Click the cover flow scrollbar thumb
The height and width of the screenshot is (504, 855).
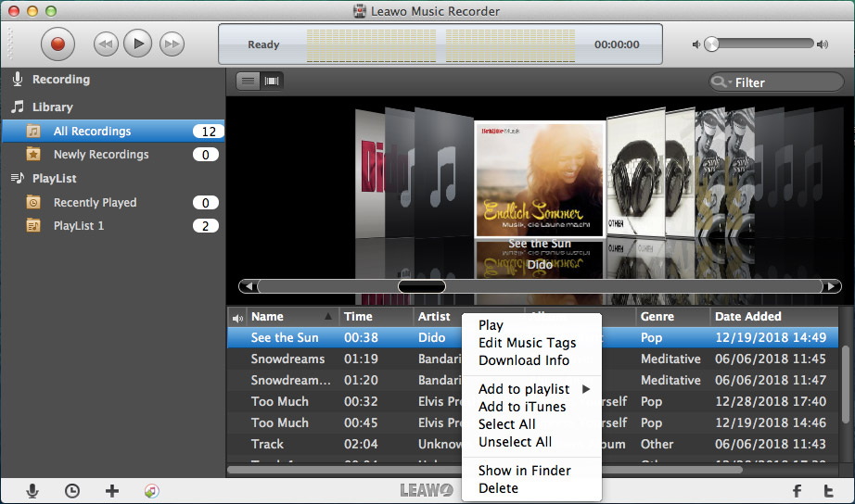coord(422,286)
